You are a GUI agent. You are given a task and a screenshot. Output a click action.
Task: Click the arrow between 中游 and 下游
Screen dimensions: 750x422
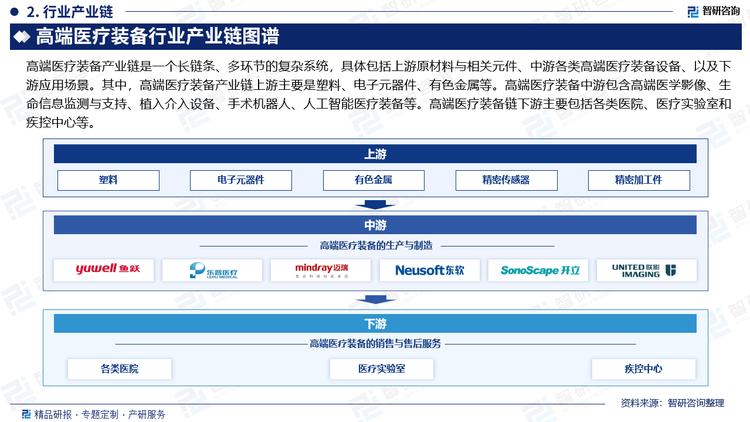tap(375, 300)
